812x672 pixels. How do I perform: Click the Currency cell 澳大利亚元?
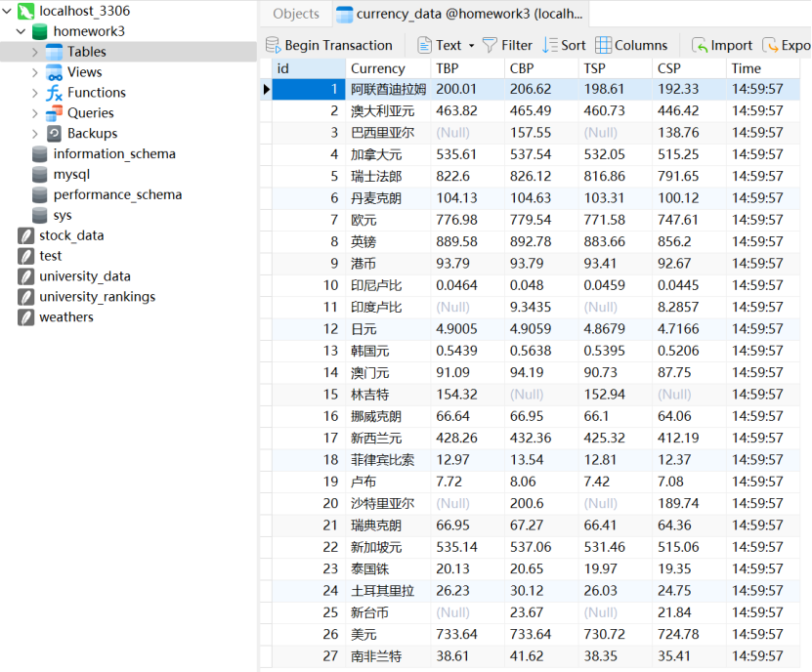388,110
